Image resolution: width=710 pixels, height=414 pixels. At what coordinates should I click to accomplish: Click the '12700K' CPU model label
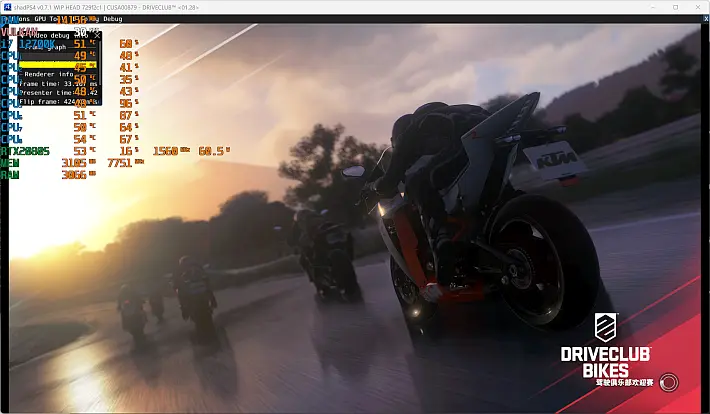pyautogui.click(x=37, y=44)
